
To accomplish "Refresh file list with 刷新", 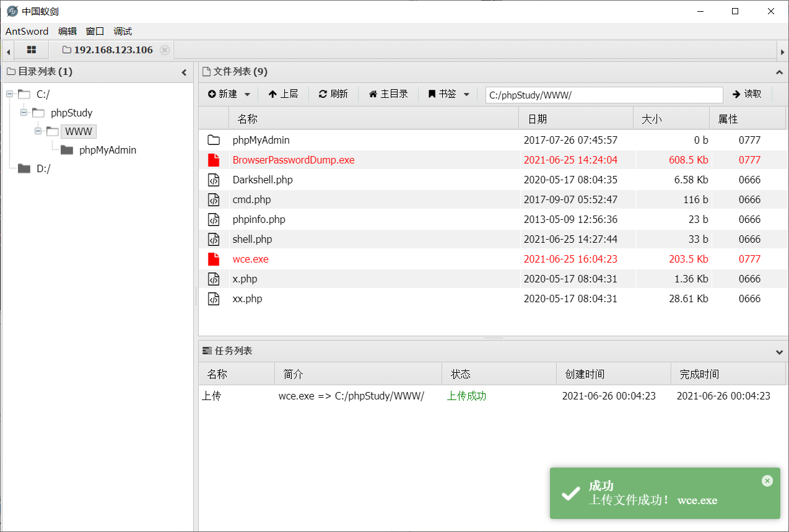I will pyautogui.click(x=333, y=94).
